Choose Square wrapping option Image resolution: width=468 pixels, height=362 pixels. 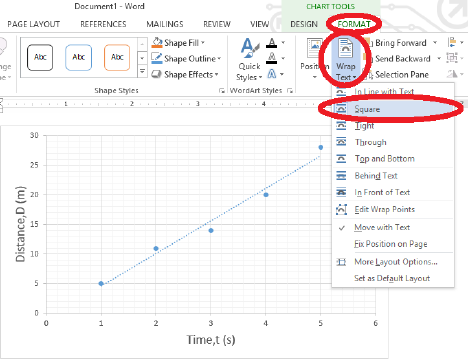(393, 109)
